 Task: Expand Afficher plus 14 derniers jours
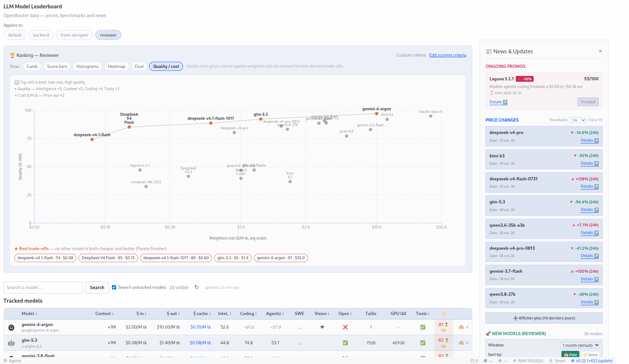coord(544,318)
